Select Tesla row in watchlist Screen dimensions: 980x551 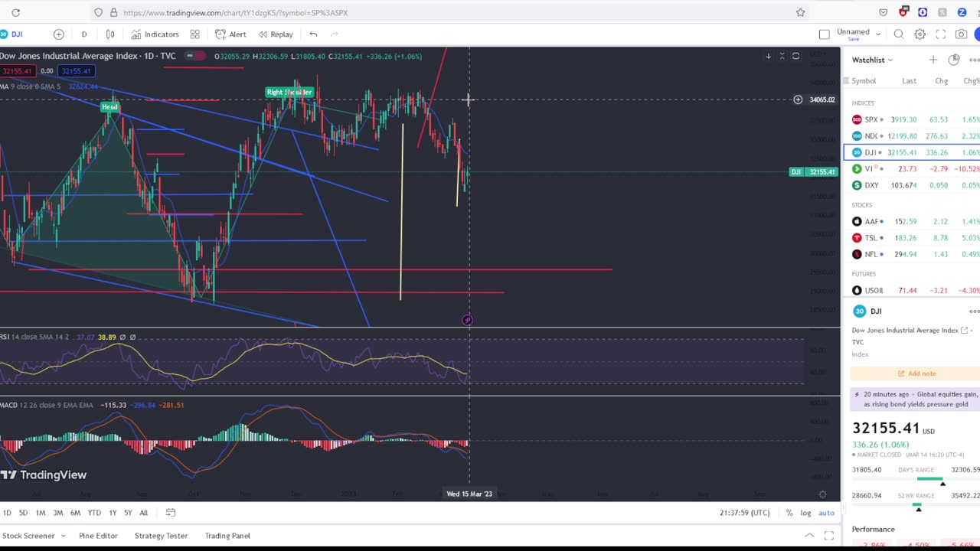click(913, 238)
